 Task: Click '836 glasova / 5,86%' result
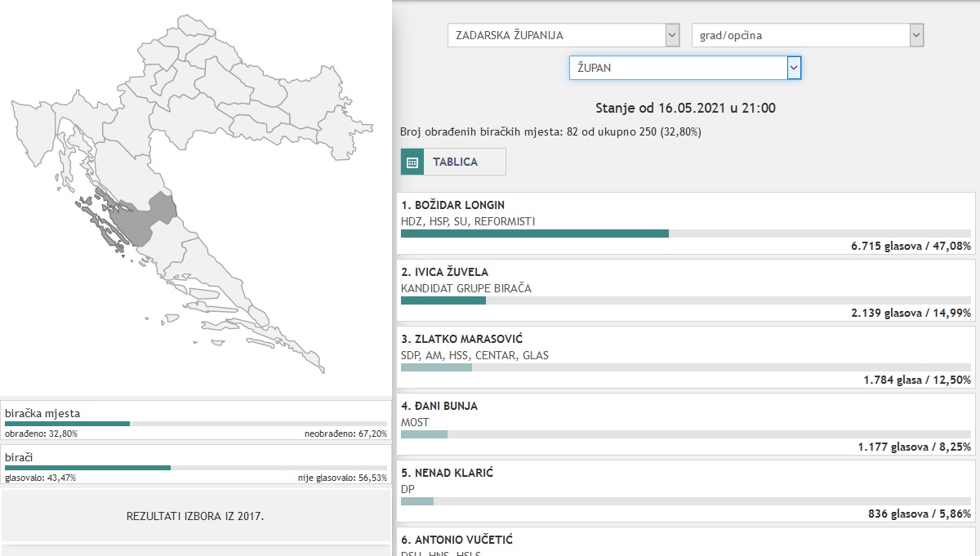point(920,514)
